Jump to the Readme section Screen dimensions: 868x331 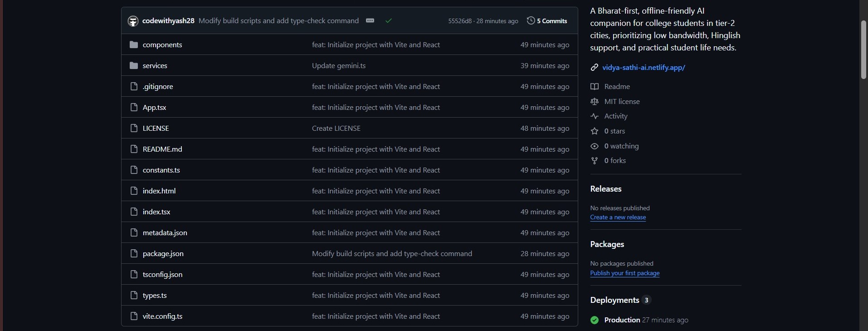coord(617,86)
